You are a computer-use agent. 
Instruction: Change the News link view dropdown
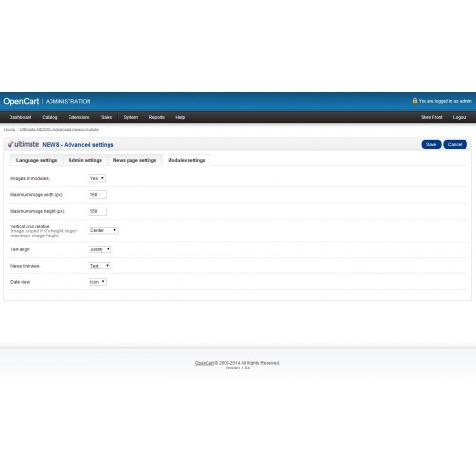[100, 266]
